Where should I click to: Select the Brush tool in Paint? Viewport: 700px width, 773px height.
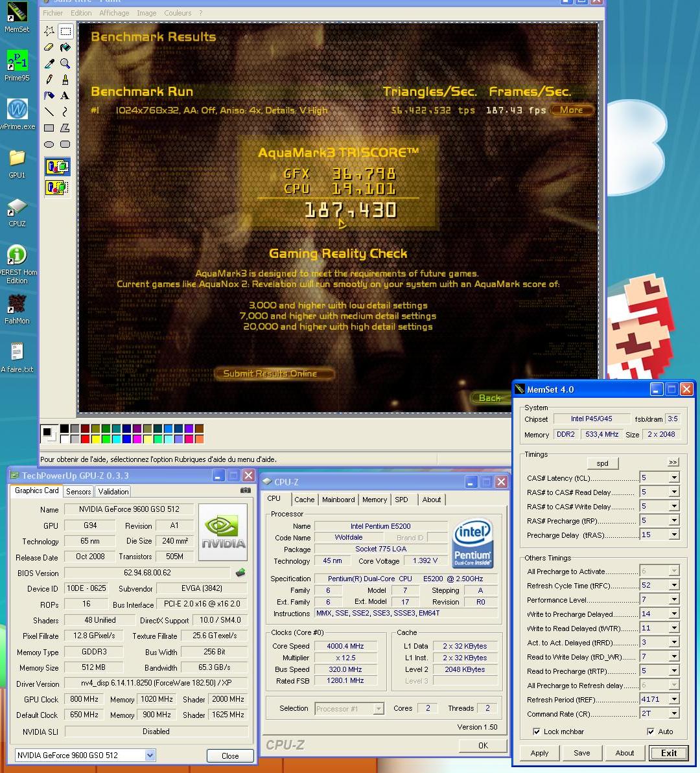click(65, 79)
